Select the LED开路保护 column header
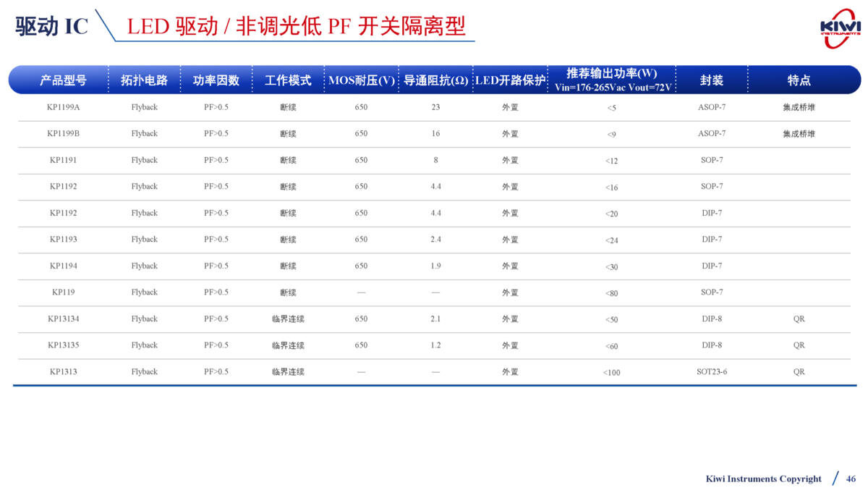 pos(510,80)
